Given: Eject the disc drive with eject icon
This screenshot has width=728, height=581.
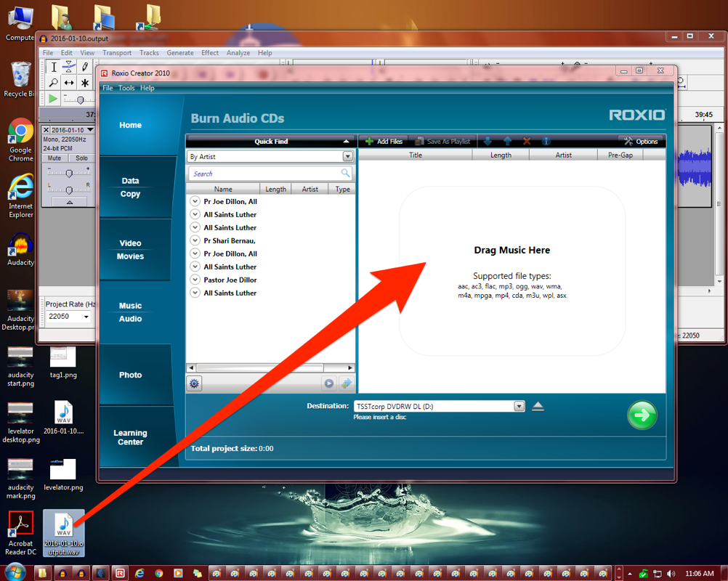Looking at the screenshot, I should coord(538,407).
